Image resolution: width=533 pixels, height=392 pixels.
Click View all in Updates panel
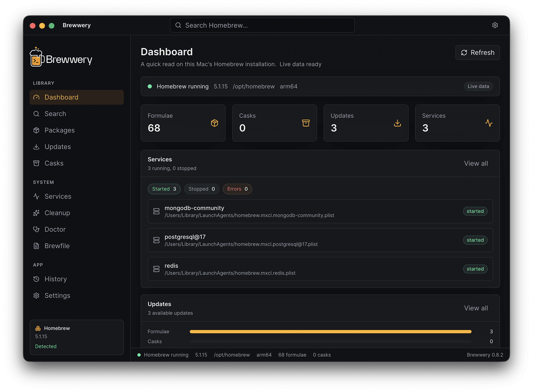(x=476, y=308)
